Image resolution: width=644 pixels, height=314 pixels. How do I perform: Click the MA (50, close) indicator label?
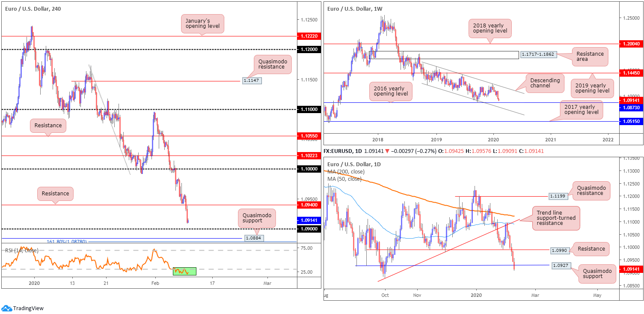click(344, 179)
